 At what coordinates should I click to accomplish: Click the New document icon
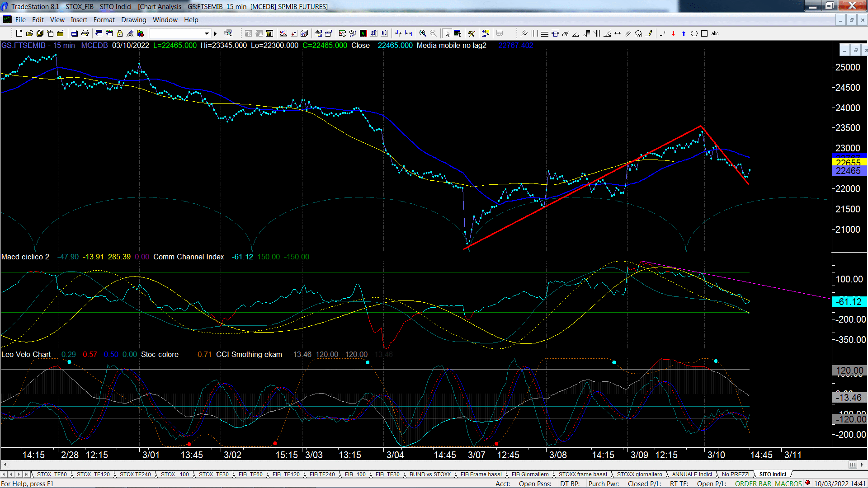[19, 33]
